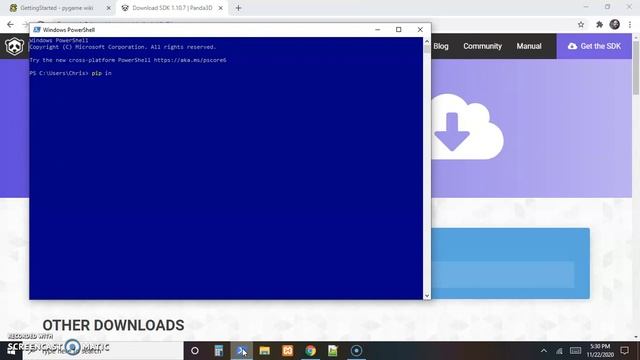Minimize the Chrome browser window
This screenshot has height=360, width=640.
[586, 7]
